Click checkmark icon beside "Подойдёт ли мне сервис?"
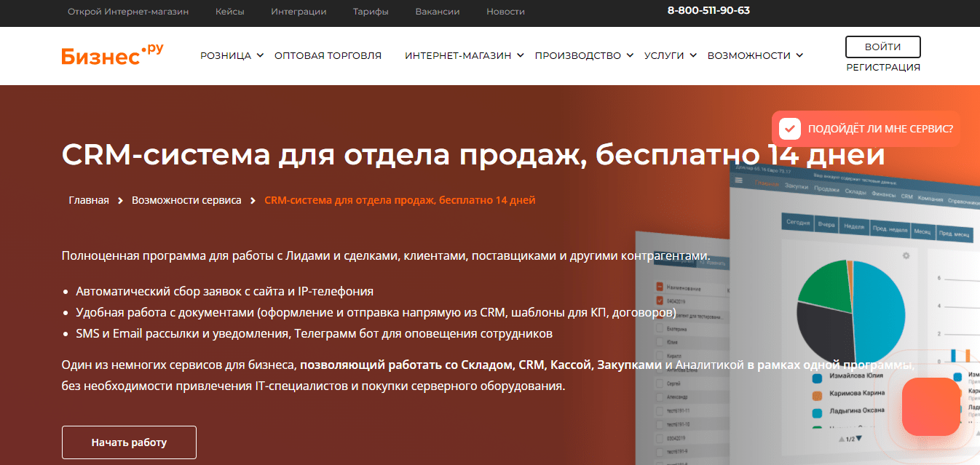Viewport: 980px width, 465px height. (789, 129)
